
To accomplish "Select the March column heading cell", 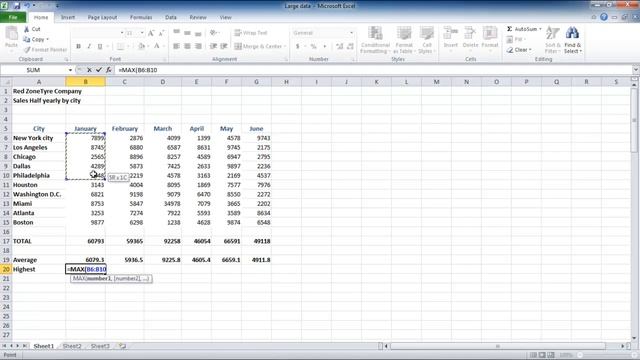I will click(162, 129).
